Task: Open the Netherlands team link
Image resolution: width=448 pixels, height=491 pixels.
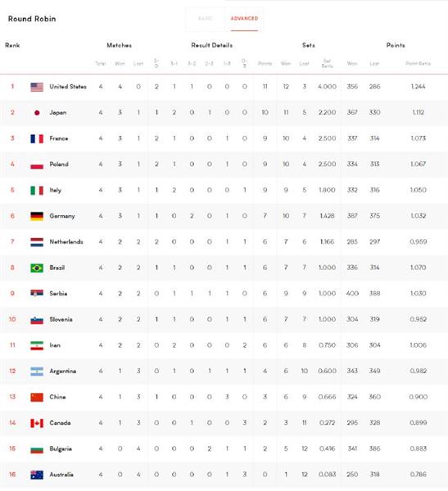Action: [66, 241]
